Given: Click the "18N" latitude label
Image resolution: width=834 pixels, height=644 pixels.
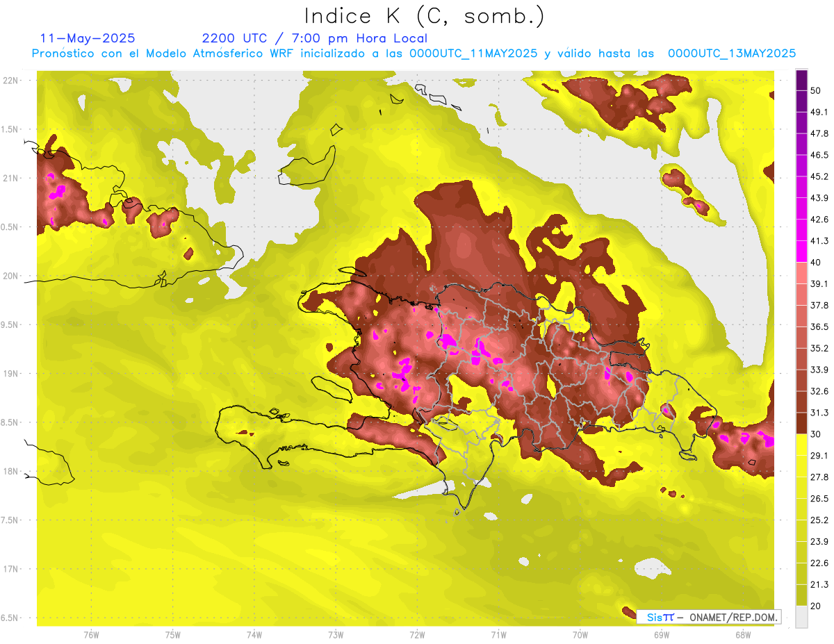Looking at the screenshot, I should click(x=10, y=471).
